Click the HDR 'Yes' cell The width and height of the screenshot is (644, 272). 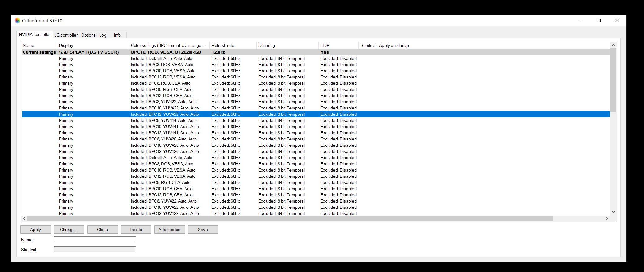(x=324, y=52)
